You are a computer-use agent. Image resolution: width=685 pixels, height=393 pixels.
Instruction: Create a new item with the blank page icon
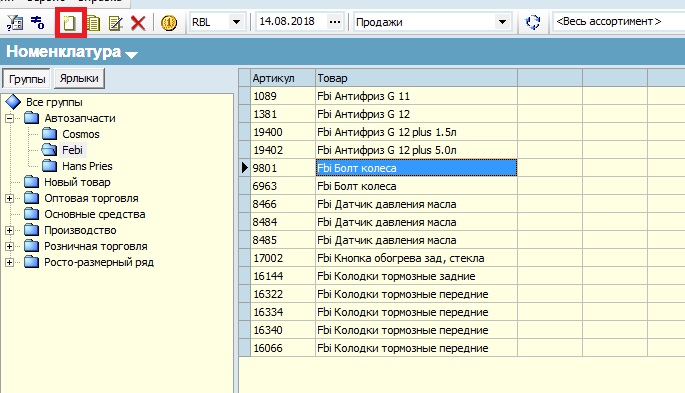pos(69,23)
